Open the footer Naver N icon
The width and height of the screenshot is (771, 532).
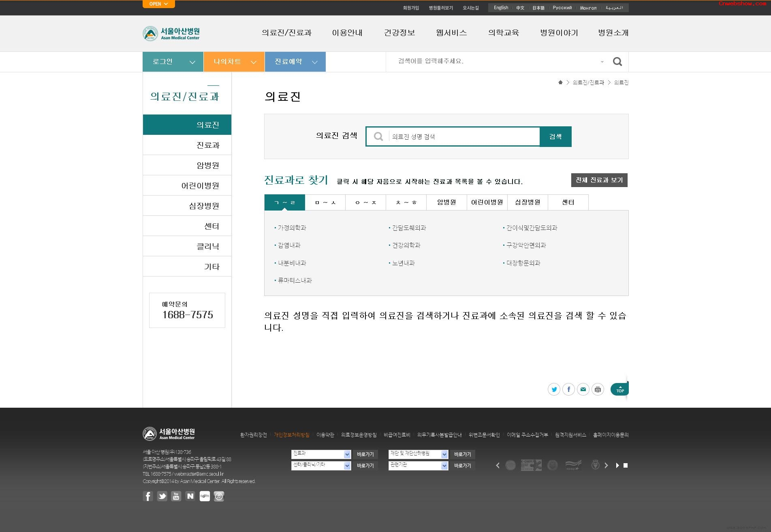click(190, 496)
